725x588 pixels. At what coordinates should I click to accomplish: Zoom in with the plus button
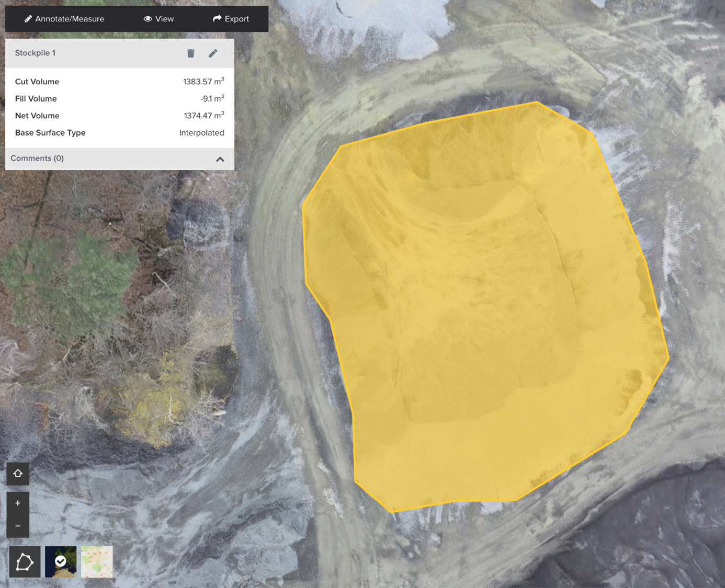18,503
